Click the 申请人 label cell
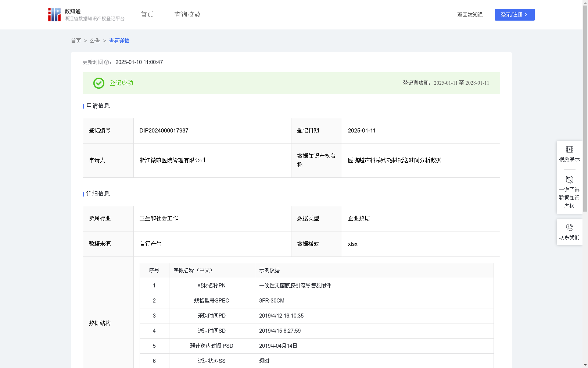The image size is (588, 368). click(x=108, y=160)
